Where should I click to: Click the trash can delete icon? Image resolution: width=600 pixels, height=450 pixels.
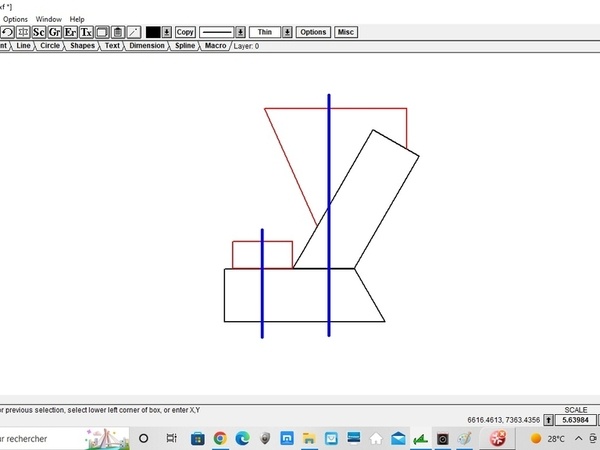tap(118, 32)
